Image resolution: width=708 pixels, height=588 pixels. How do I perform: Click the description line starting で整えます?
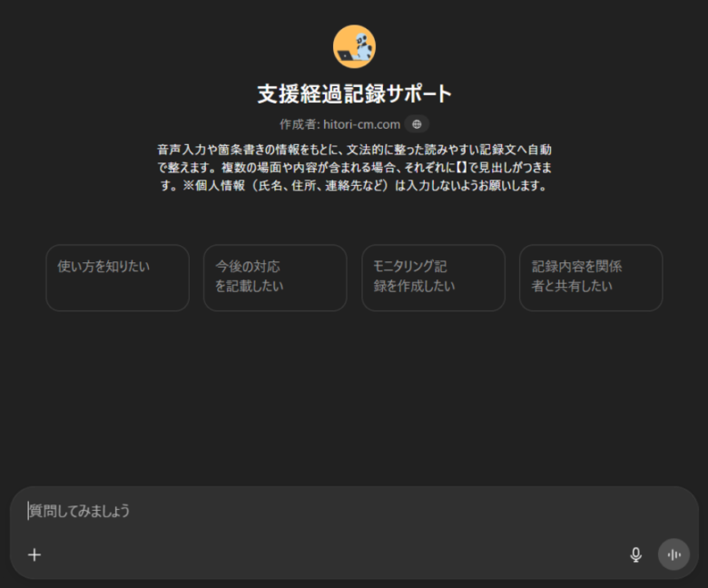point(354,168)
